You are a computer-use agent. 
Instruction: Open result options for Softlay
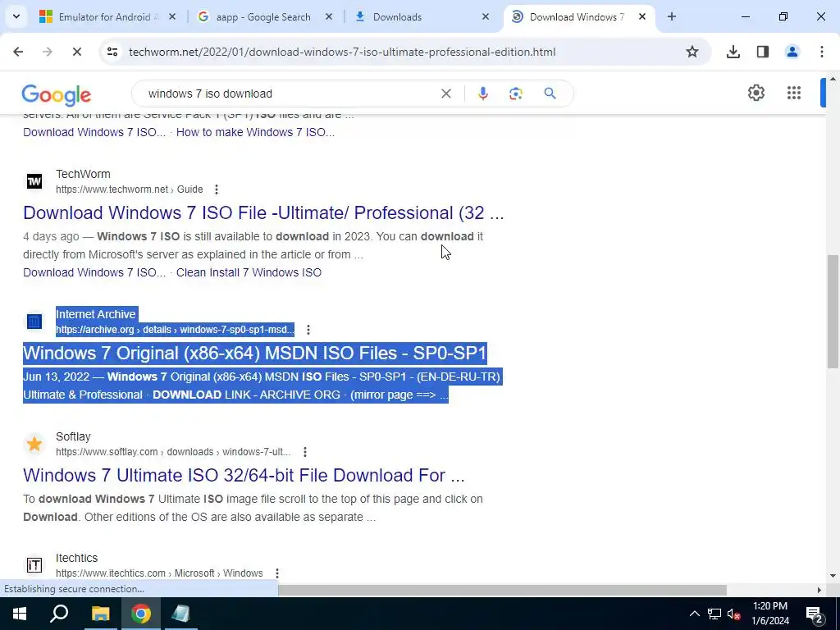point(305,452)
